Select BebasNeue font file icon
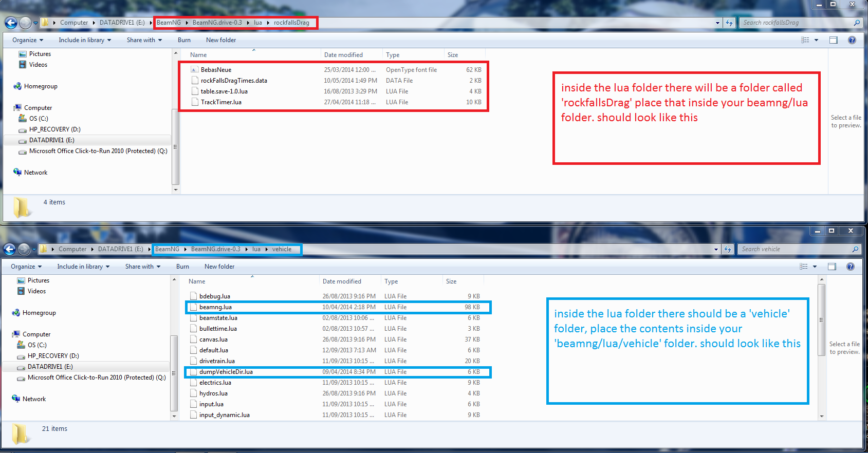This screenshot has width=868, height=453. pyautogui.click(x=194, y=70)
